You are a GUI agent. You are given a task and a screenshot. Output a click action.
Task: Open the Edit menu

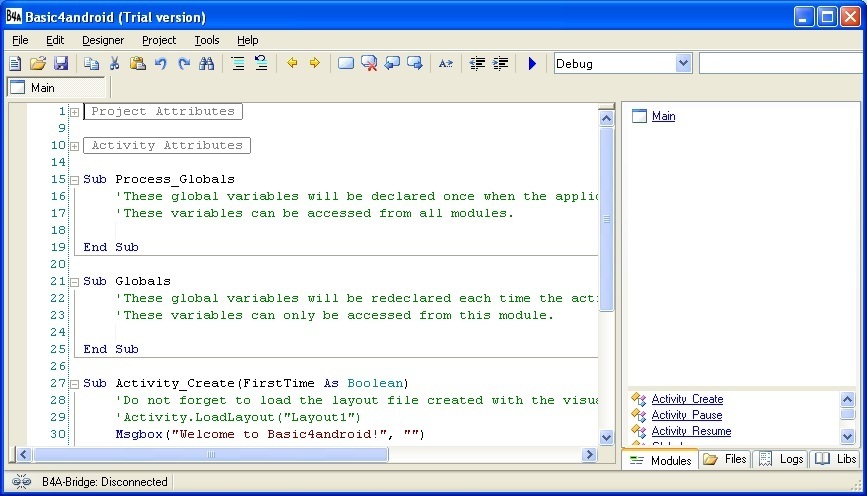click(x=55, y=40)
